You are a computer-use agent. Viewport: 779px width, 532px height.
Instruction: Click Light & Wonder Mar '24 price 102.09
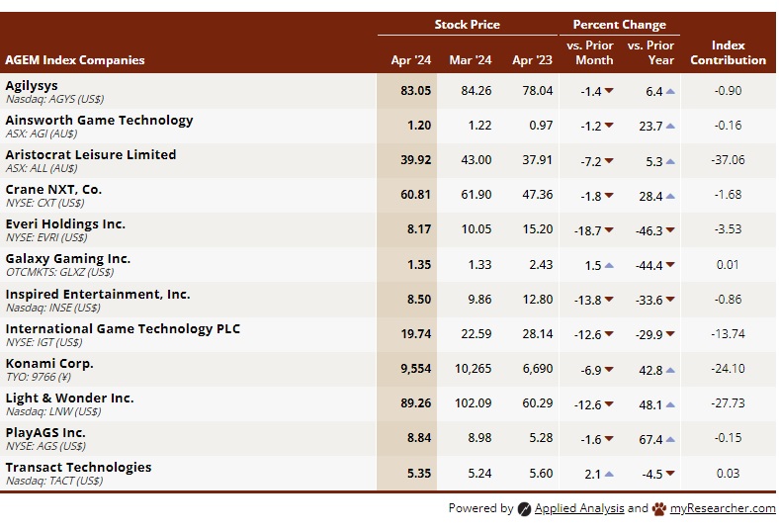473,402
